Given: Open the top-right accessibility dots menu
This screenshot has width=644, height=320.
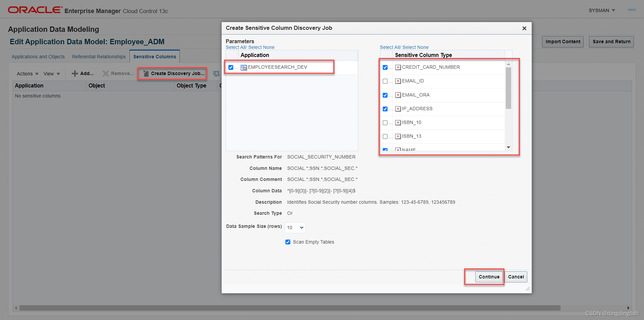Looking at the screenshot, I should pos(632,10).
